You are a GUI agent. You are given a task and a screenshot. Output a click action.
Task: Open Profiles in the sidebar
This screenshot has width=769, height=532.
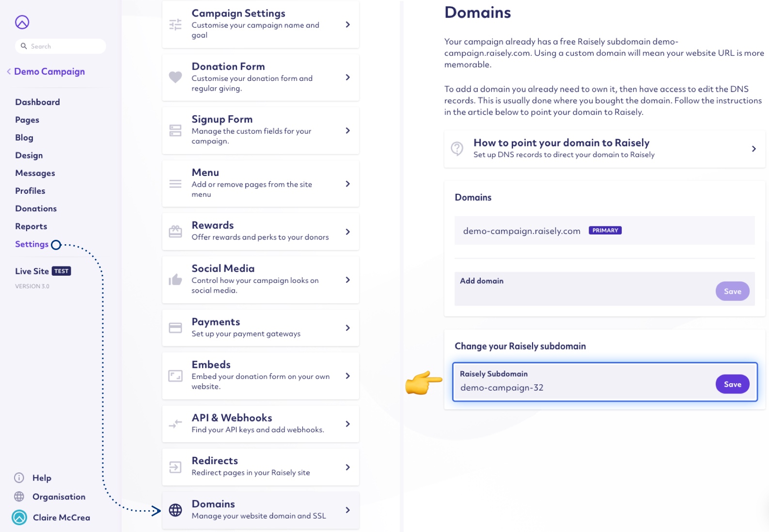point(30,191)
